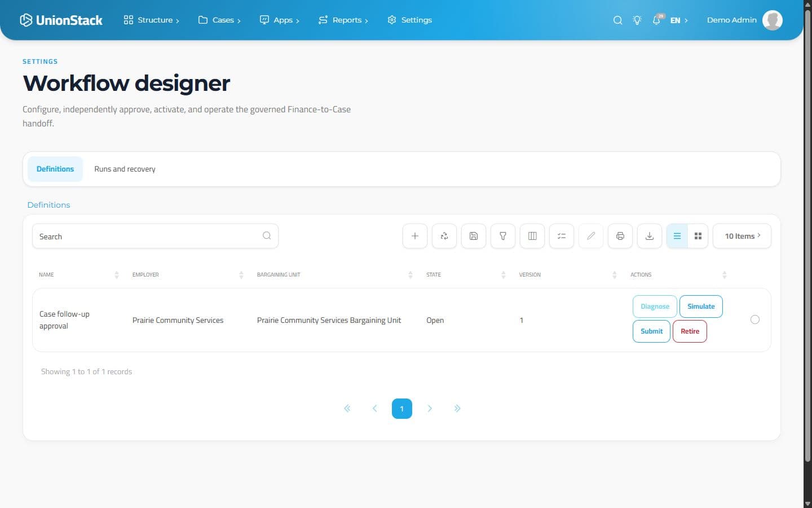Sort by State column arrows
The image size is (812, 508).
click(x=504, y=275)
